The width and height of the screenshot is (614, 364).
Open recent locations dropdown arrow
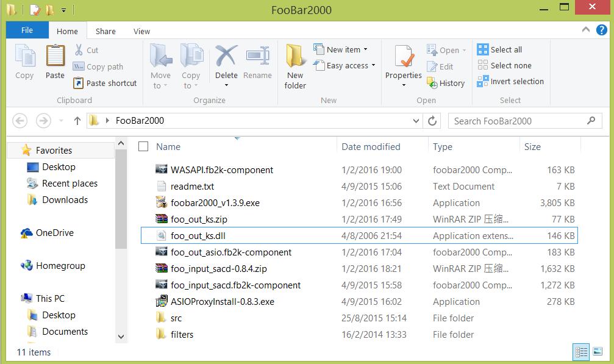tap(61, 121)
